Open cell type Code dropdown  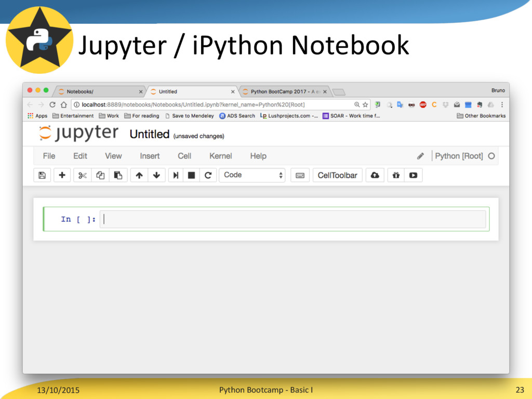[252, 176]
